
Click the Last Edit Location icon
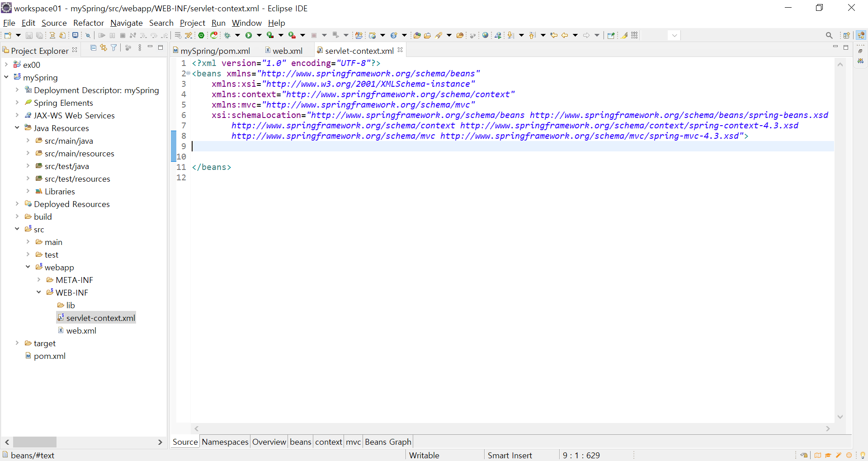554,35
